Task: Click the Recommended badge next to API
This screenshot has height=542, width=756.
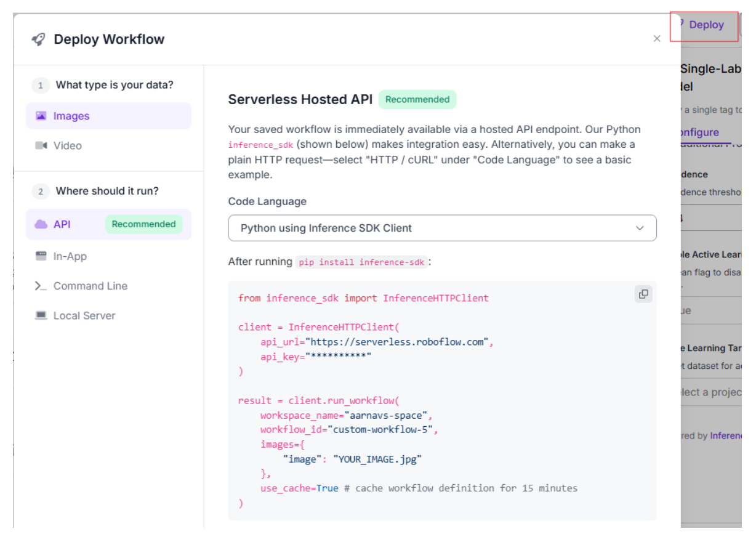Action: (x=143, y=224)
